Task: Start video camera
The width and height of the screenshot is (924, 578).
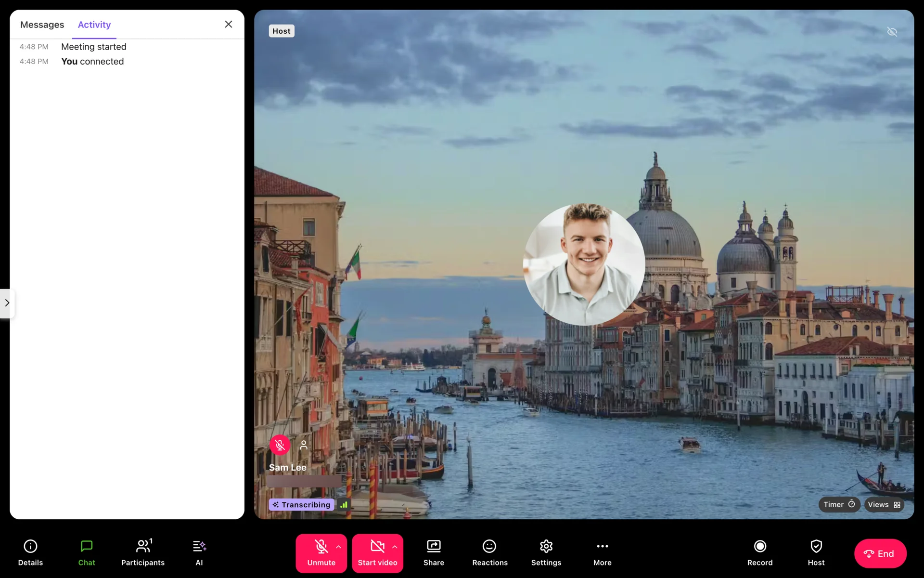Action: point(377,552)
